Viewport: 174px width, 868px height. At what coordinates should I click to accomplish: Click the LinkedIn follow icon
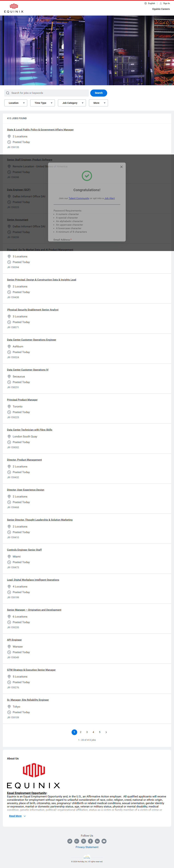97,841
